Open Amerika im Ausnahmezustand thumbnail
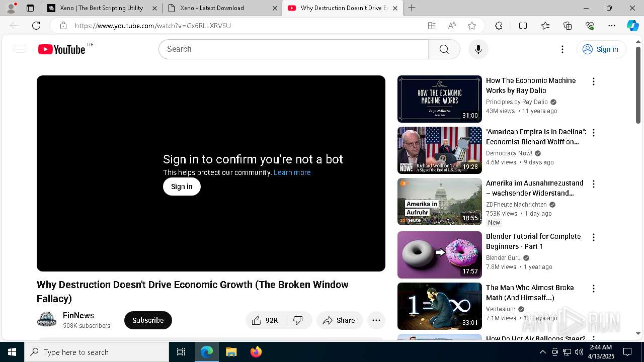The image size is (644, 362). click(x=440, y=202)
